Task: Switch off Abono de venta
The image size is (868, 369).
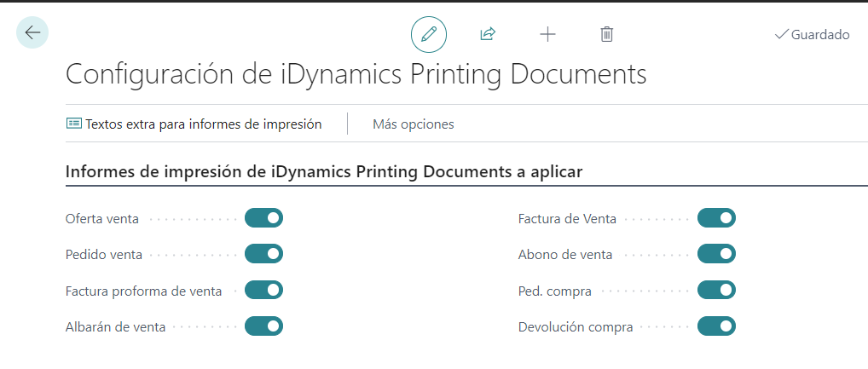Action: (716, 254)
